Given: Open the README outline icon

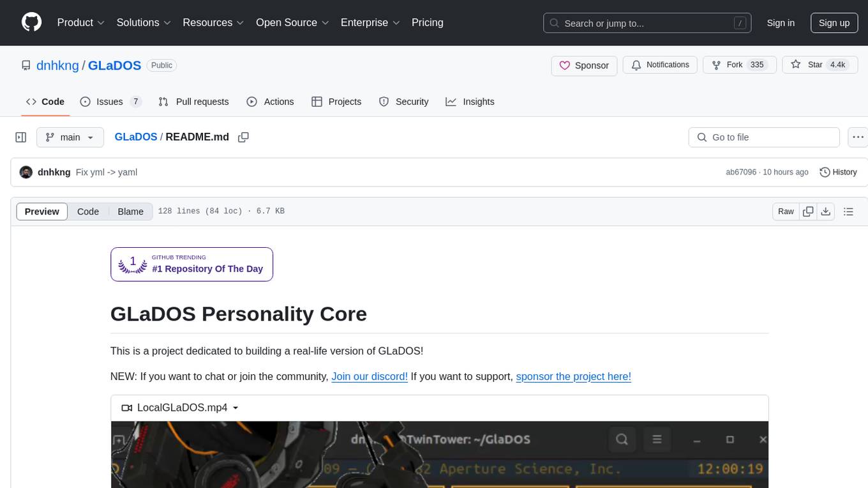Looking at the screenshot, I should (848, 211).
